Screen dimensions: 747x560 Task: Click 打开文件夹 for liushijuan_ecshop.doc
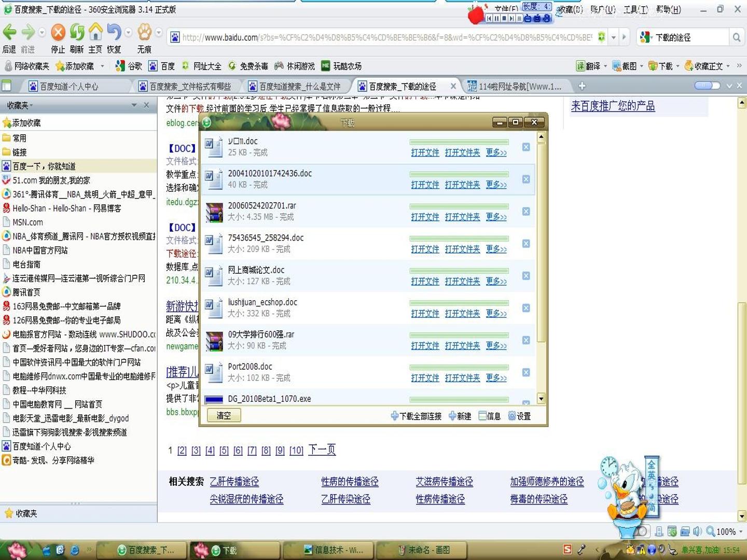pos(462,313)
